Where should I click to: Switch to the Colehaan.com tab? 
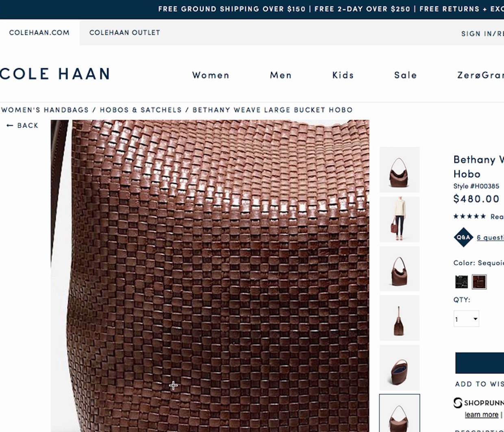click(39, 33)
